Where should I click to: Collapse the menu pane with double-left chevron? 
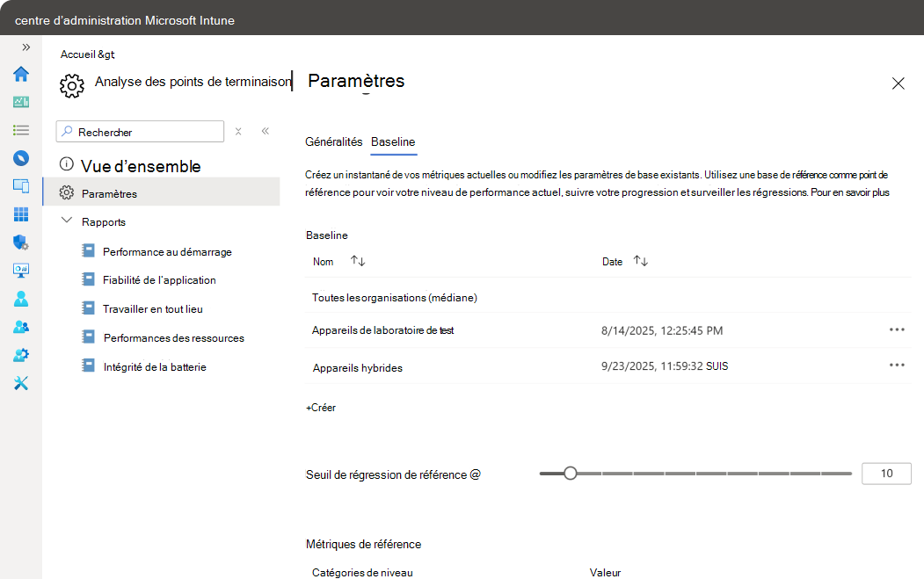[x=266, y=131]
